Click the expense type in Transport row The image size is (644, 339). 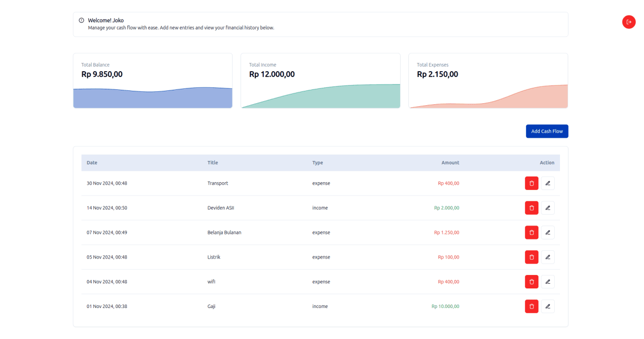click(321, 183)
